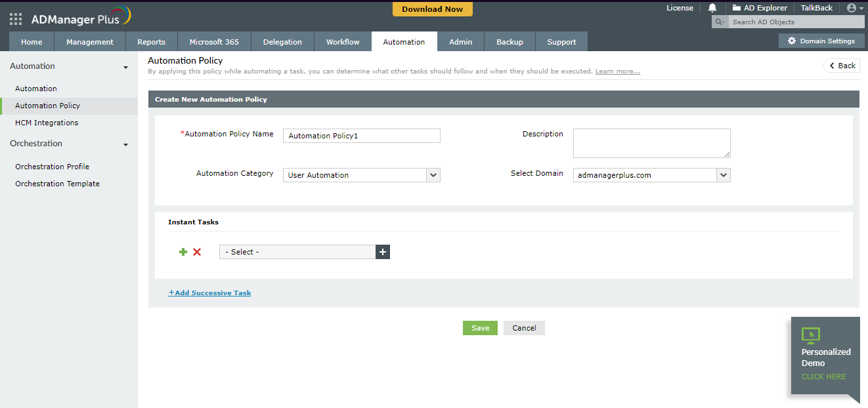
Task: Click the notifications bell icon
Action: 712,8
